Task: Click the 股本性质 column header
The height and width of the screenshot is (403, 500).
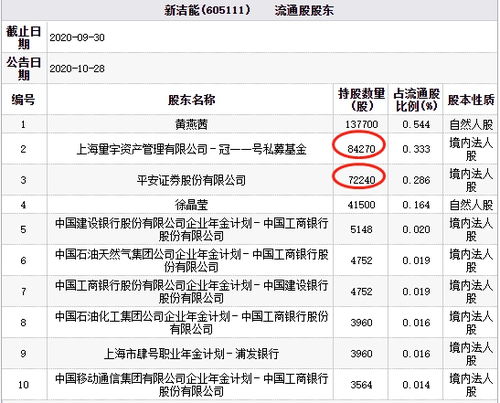Action: (x=471, y=100)
